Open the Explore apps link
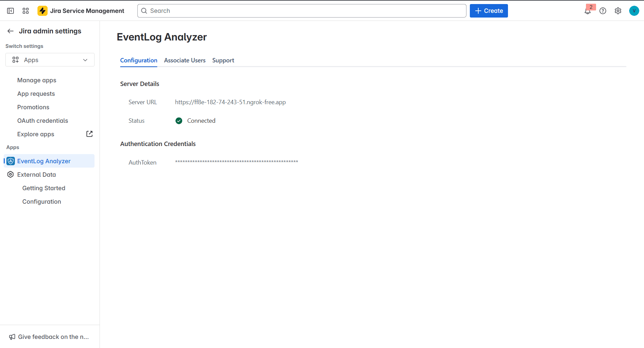The width and height of the screenshot is (644, 348). (x=36, y=134)
